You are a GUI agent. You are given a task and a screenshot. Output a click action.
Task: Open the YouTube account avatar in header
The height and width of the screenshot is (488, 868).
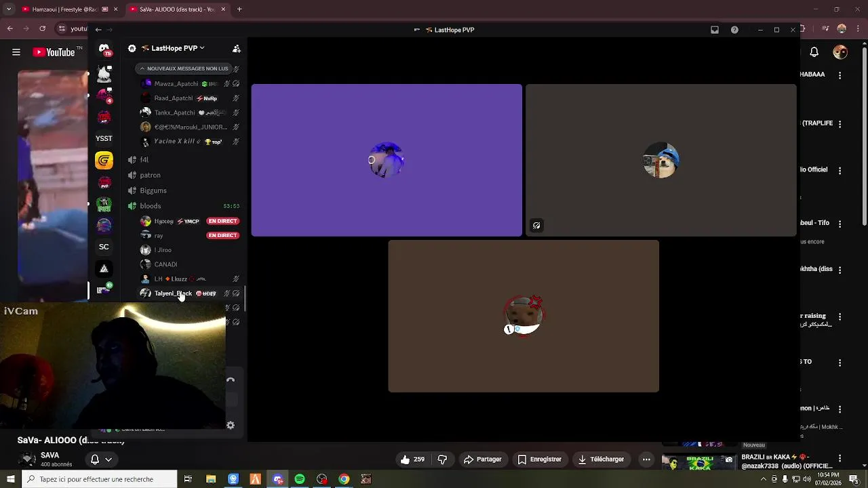pyautogui.click(x=840, y=52)
